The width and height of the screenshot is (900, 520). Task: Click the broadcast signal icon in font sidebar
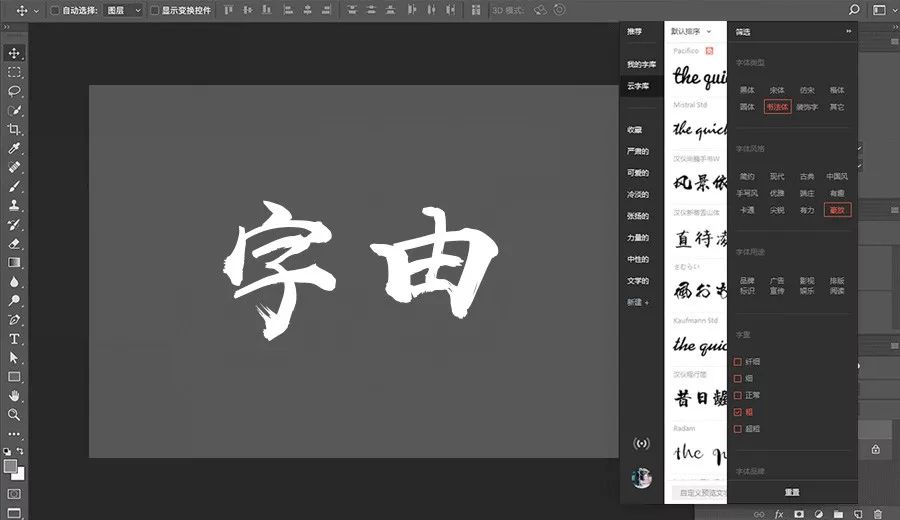pyautogui.click(x=641, y=443)
